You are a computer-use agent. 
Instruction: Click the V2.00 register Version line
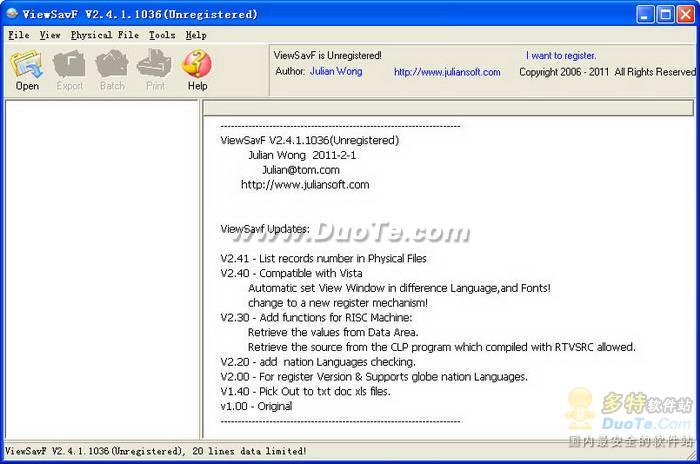[374, 376]
